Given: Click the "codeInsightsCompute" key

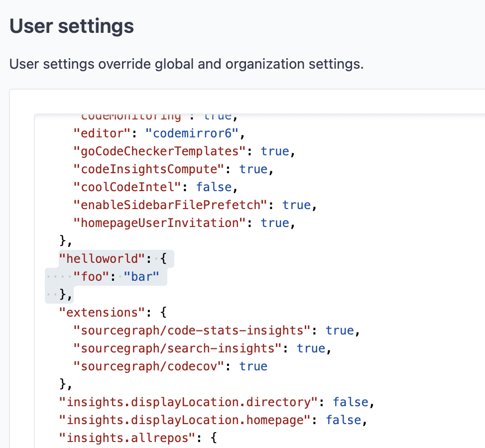Looking at the screenshot, I should tap(149, 169).
